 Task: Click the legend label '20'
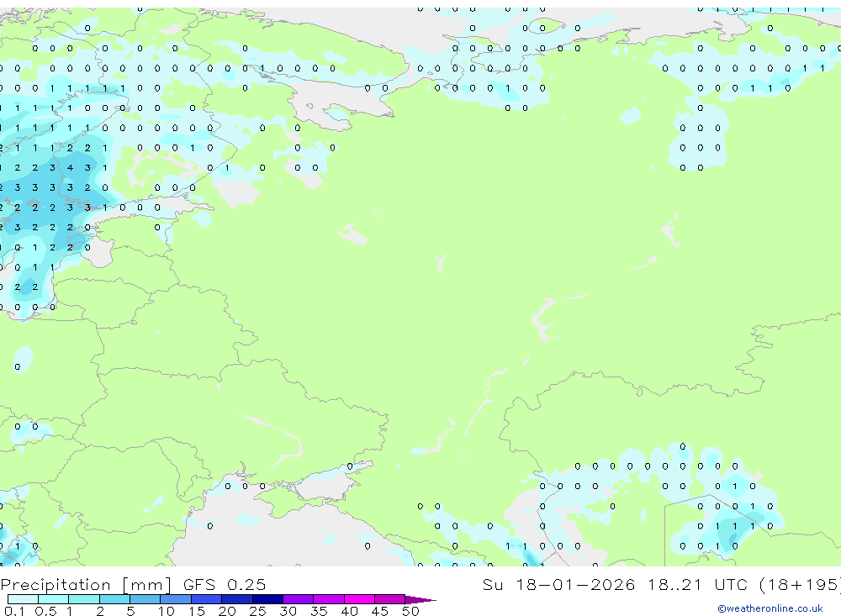coord(227,611)
